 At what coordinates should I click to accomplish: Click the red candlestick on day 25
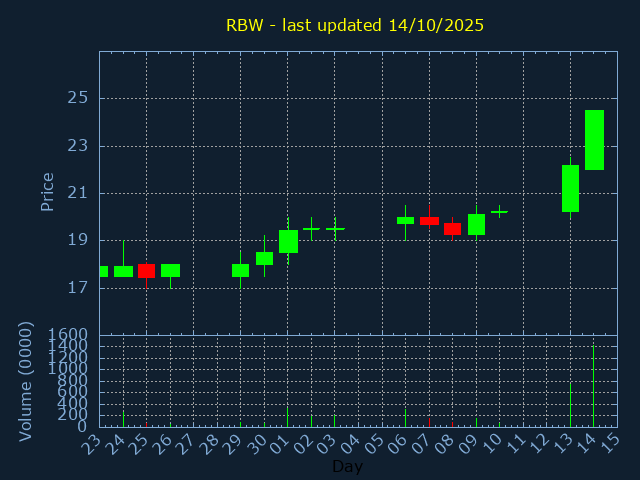coord(146,270)
